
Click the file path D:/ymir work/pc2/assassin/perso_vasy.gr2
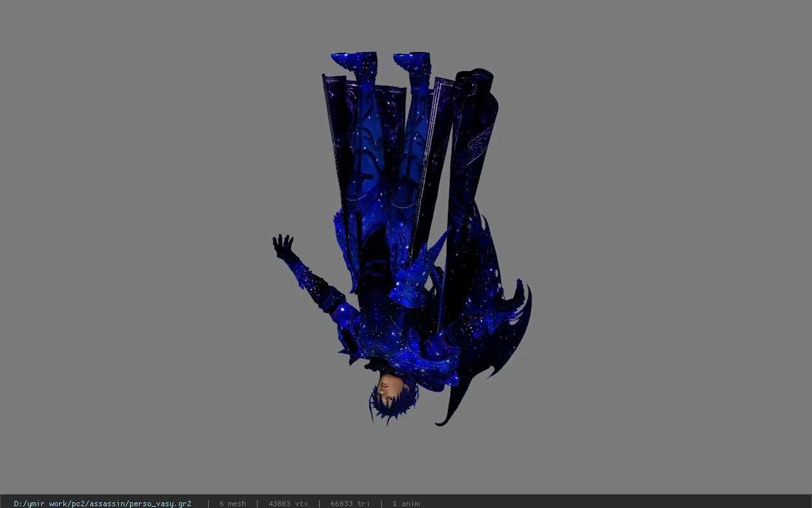[x=103, y=504]
